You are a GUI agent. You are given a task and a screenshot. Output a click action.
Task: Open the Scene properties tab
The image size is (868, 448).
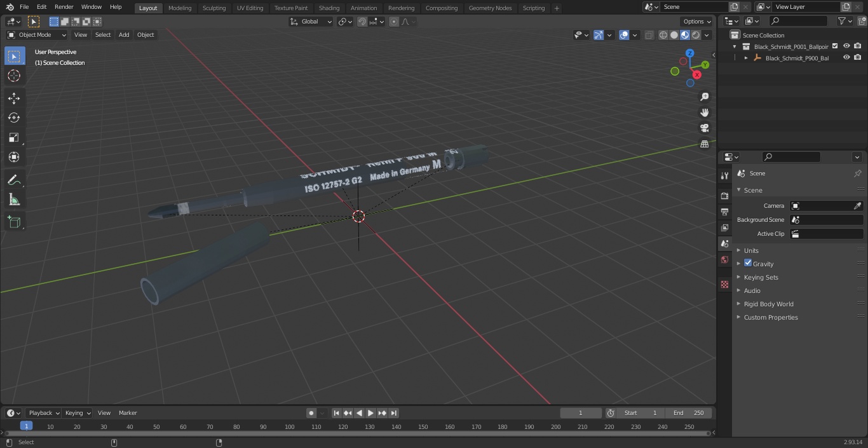click(724, 243)
